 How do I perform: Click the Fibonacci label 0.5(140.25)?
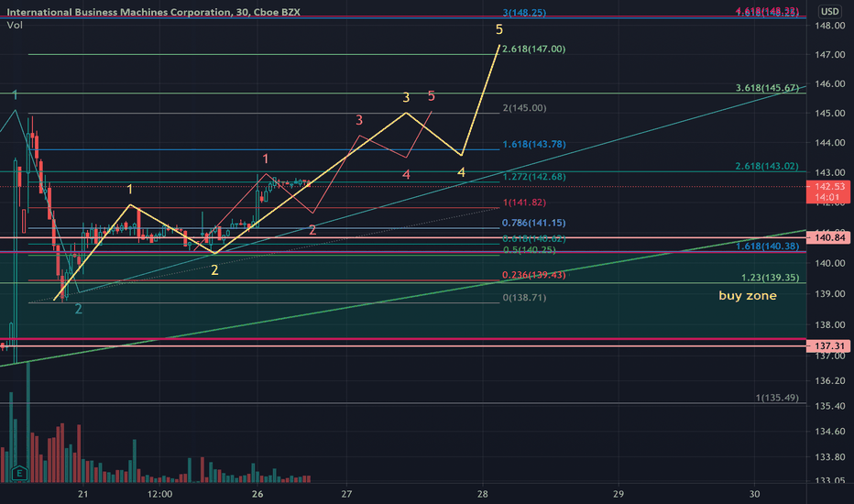click(529, 250)
